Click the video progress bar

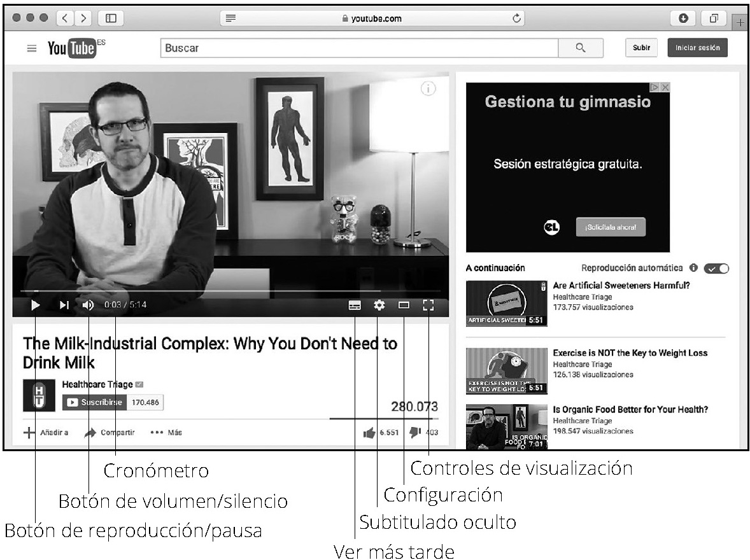click(229, 291)
